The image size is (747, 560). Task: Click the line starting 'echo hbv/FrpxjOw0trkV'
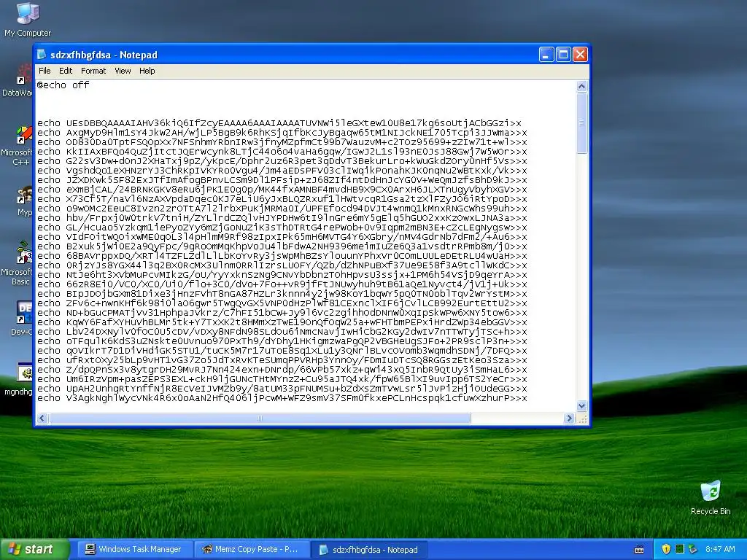coord(282,218)
